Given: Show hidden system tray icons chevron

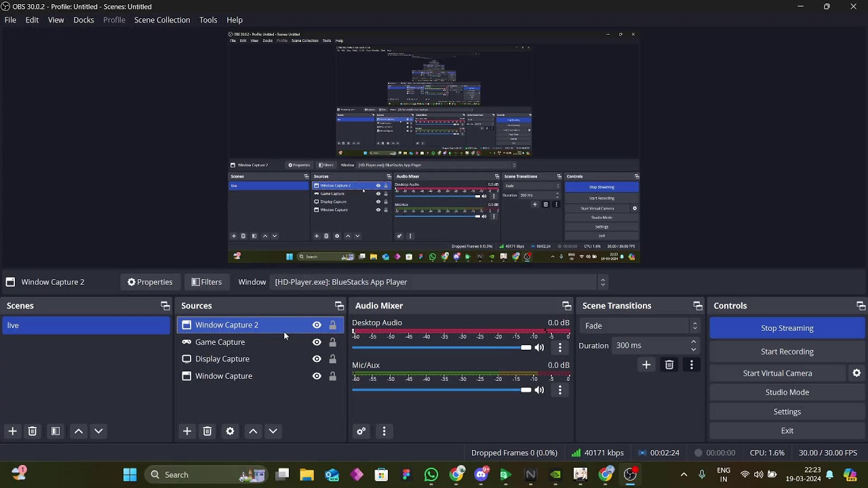Looking at the screenshot, I should click(x=684, y=474).
